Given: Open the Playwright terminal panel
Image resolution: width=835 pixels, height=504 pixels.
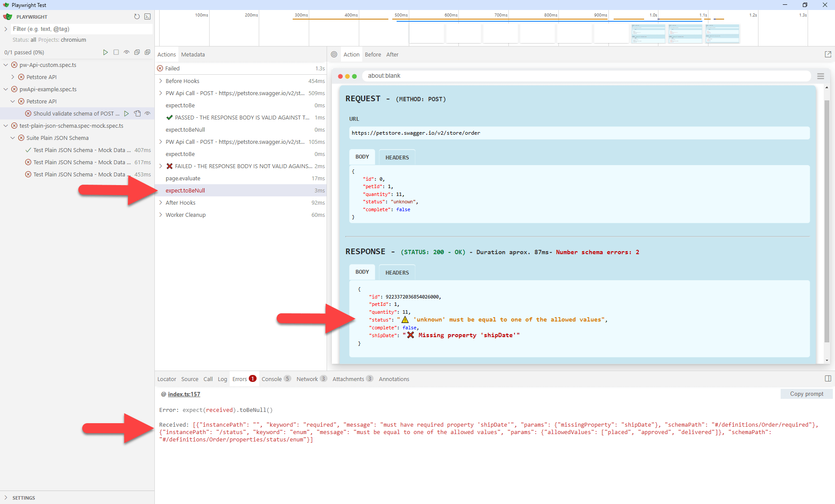Looking at the screenshot, I should click(x=147, y=17).
